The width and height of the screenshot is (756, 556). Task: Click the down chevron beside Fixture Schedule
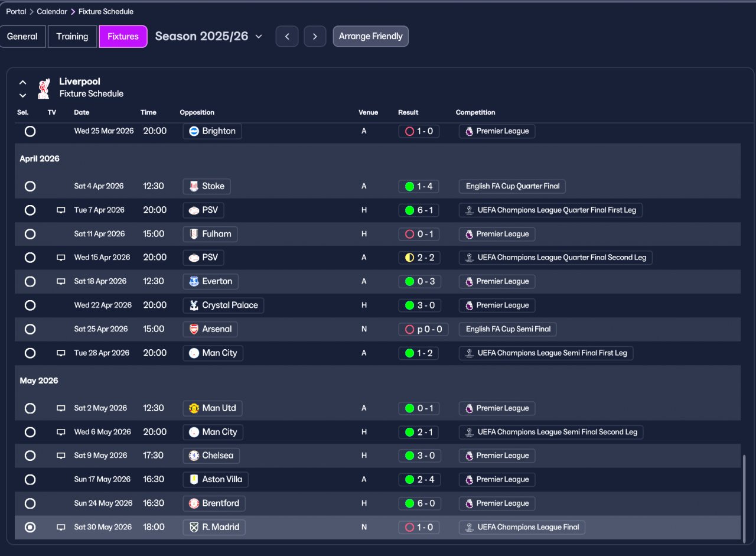pos(22,95)
